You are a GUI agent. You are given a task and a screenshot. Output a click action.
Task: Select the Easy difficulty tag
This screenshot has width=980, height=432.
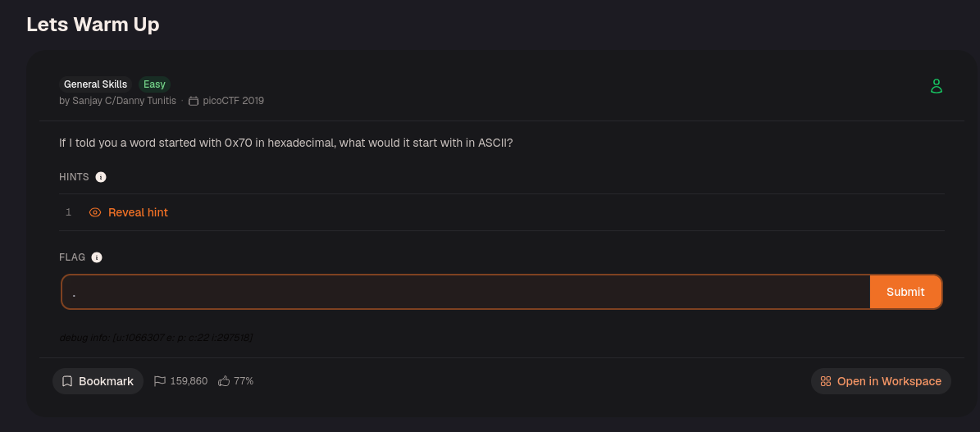tap(154, 84)
